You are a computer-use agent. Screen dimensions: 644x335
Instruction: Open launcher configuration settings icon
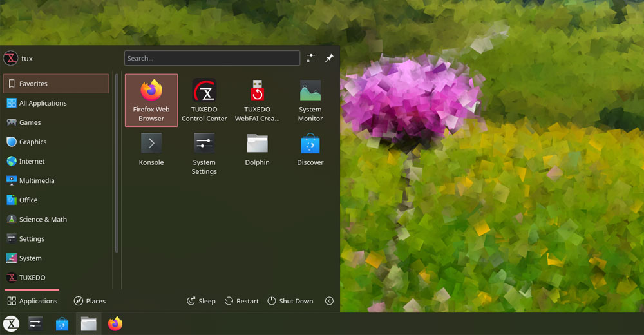[311, 58]
